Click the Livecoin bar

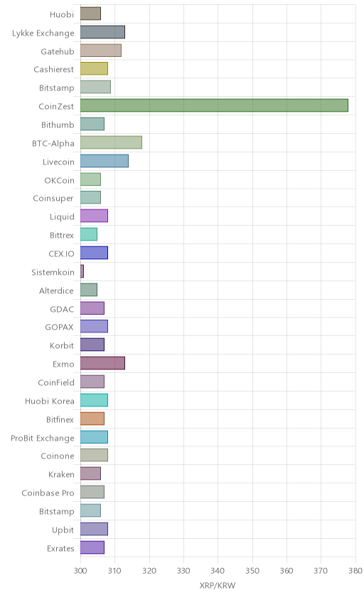(105, 161)
